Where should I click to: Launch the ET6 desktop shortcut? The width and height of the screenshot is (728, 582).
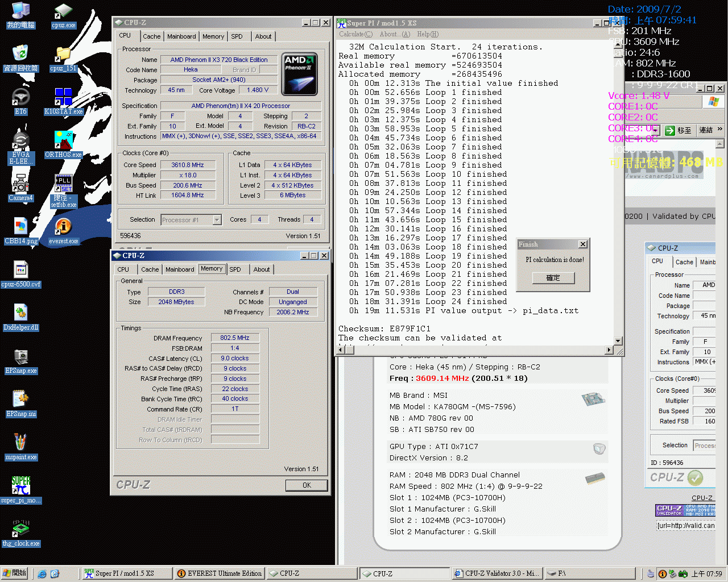pyautogui.click(x=20, y=102)
